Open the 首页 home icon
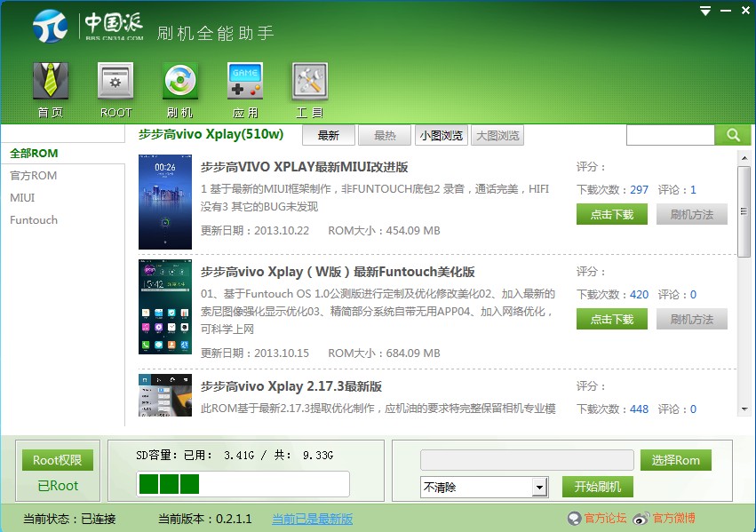This screenshot has width=756, height=532. point(51,91)
